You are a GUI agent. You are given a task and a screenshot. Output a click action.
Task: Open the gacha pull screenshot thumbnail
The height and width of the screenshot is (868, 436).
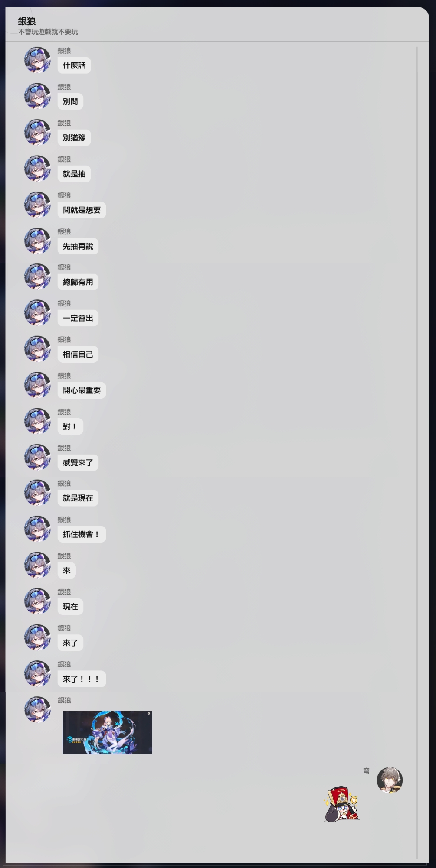(108, 733)
